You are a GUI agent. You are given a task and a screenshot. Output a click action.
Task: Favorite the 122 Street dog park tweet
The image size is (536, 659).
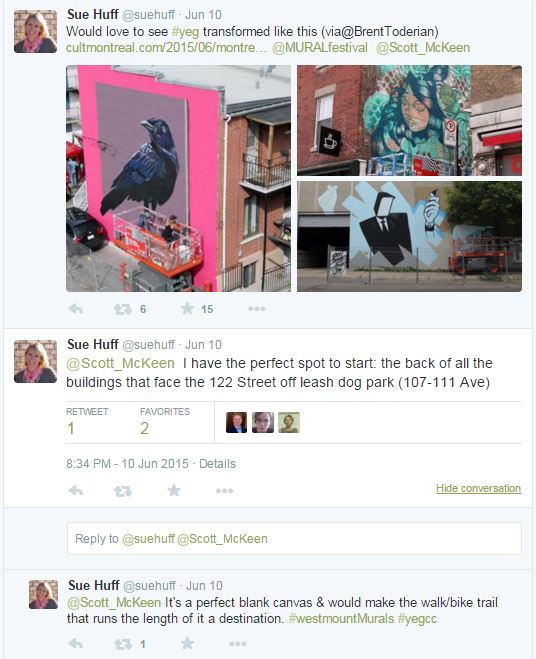click(174, 490)
